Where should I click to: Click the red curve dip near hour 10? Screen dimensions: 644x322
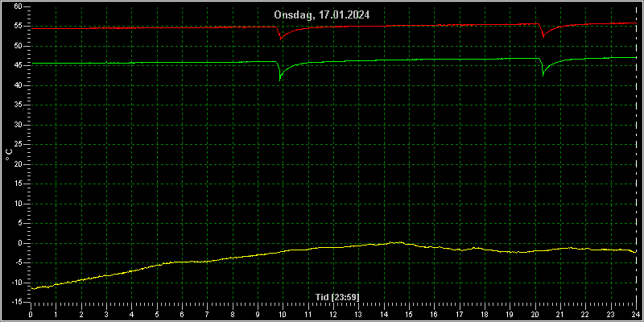coord(280,39)
